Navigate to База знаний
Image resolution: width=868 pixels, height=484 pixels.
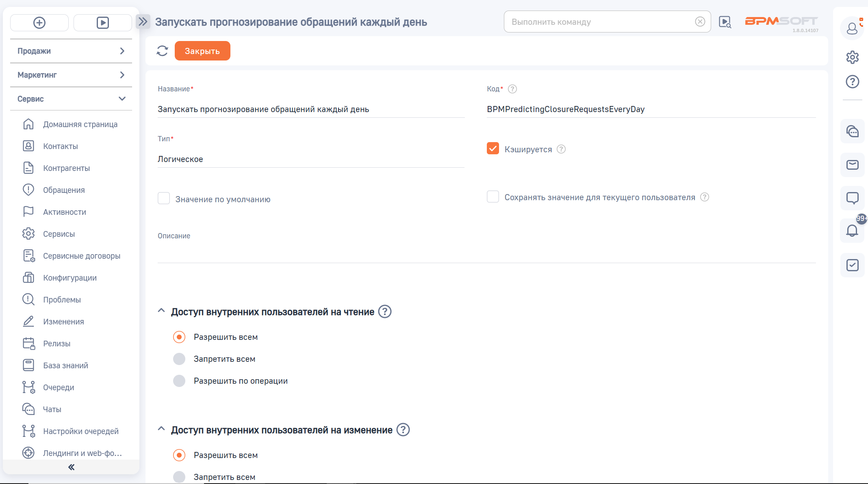(x=65, y=365)
